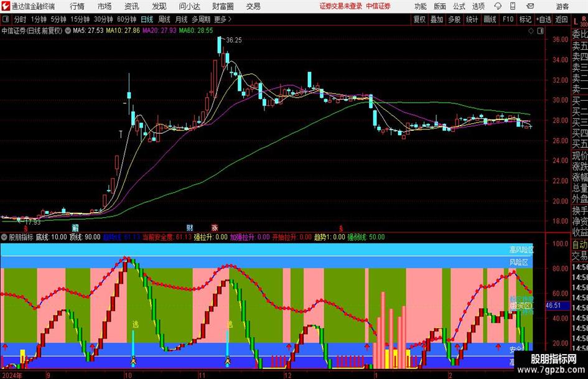Click the 涨 marker below the chart
Viewport: 588px width, 379px height.
[215, 227]
